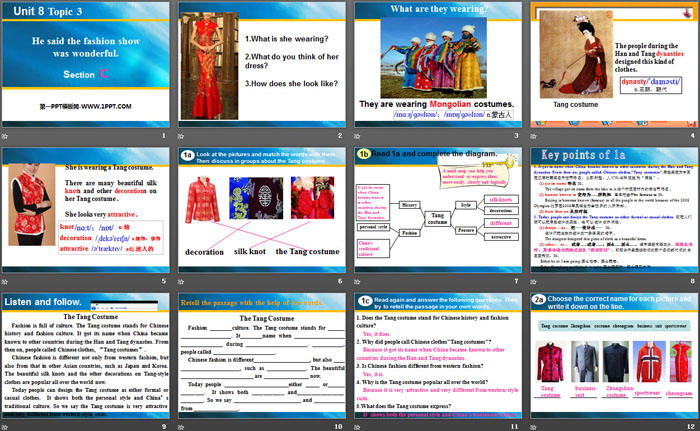Click the animation star icon under slide 11
Screen dimensions: 700x431
pyautogui.click(x=359, y=427)
